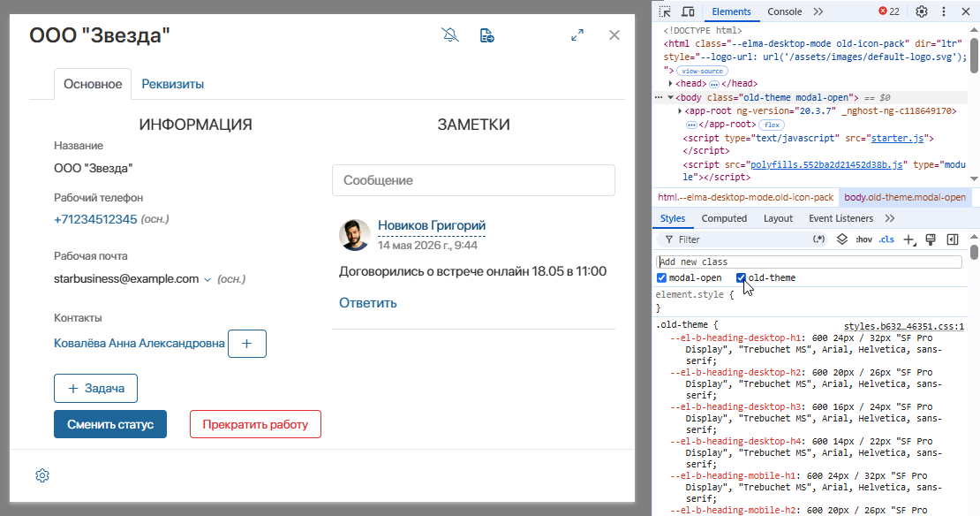Image resolution: width=980 pixels, height=516 pixels.
Task: Switch to the Реквизиты tab
Action: 172,84
